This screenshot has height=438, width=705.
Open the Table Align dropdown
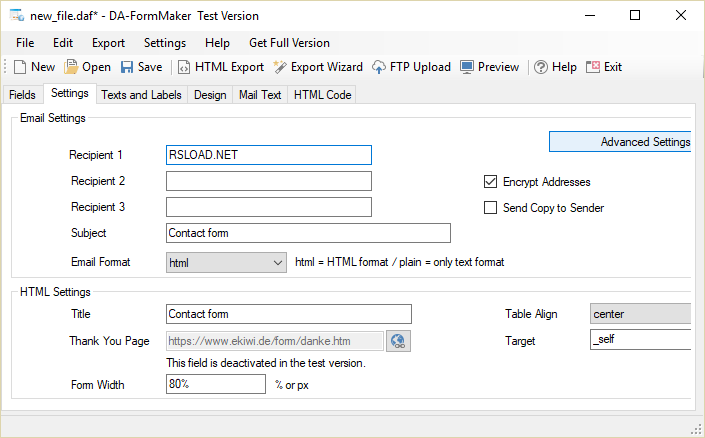641,314
